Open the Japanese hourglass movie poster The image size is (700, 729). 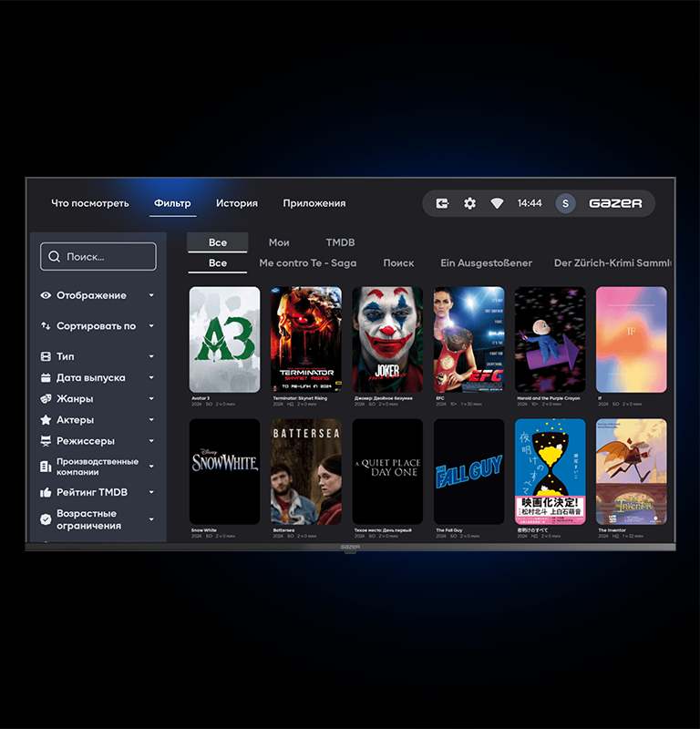tap(551, 471)
